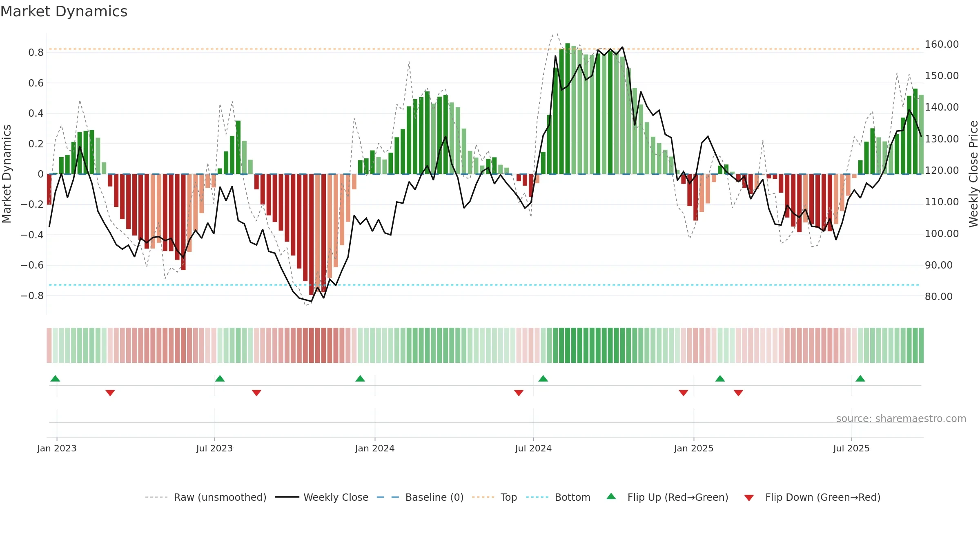This screenshot has height=551, width=980.
Task: Select the Flip Up marker right after Jul 2024
Action: pyautogui.click(x=543, y=378)
